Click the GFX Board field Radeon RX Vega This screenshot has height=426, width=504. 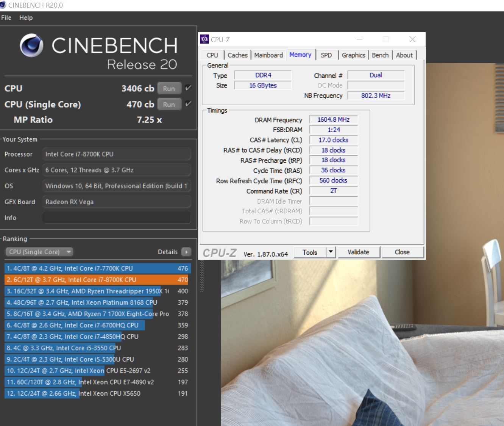tap(117, 202)
